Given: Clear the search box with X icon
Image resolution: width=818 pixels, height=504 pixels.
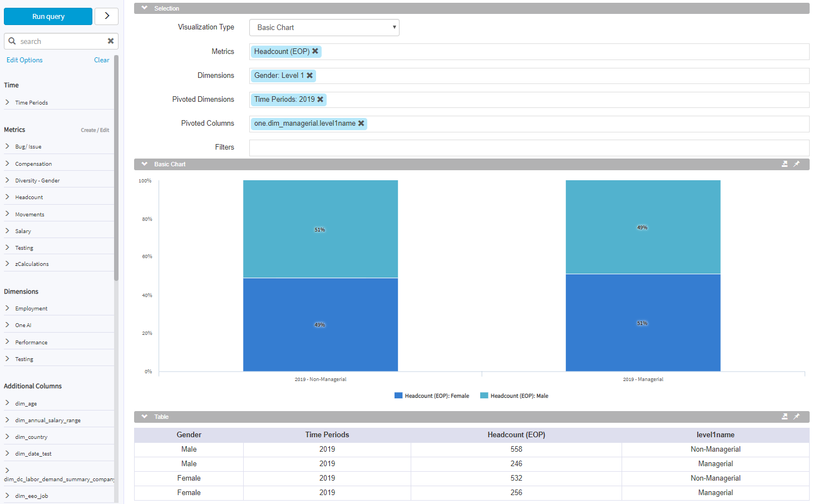Looking at the screenshot, I should tap(111, 41).
